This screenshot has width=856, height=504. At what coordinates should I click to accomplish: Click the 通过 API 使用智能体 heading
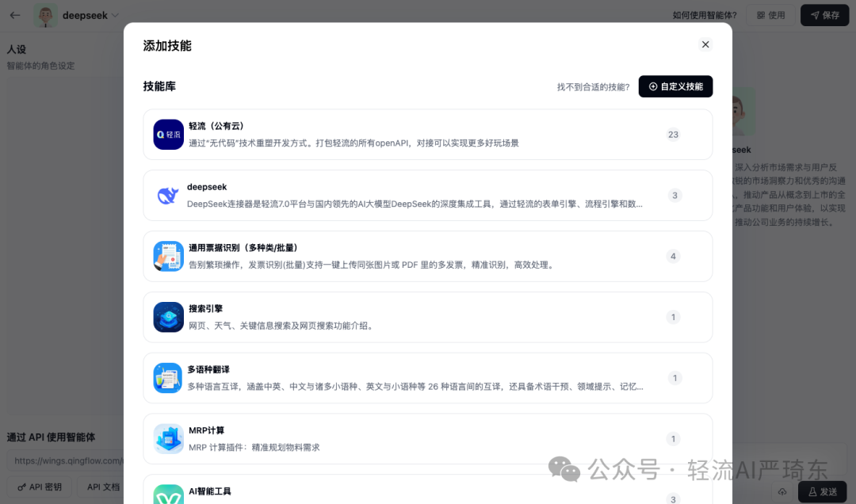51,437
